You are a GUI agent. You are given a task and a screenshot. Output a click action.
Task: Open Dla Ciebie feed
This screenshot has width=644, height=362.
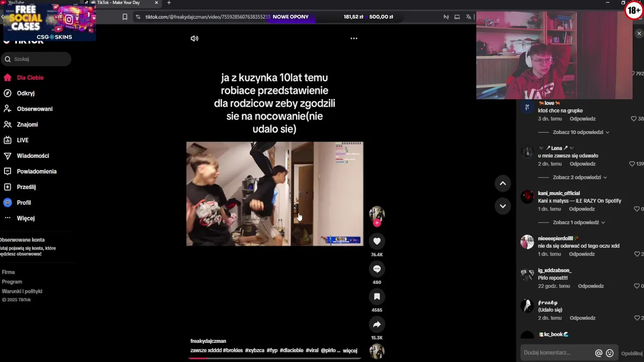[30, 78]
